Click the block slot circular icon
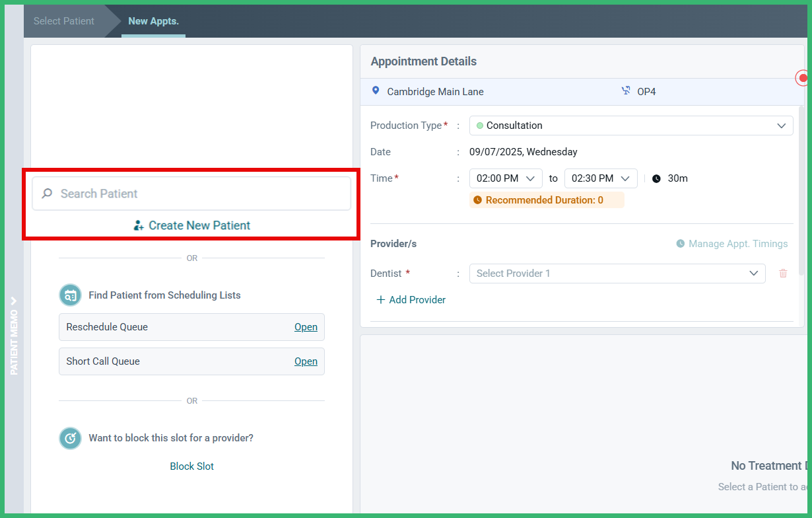The width and height of the screenshot is (812, 518). pyautogui.click(x=70, y=437)
